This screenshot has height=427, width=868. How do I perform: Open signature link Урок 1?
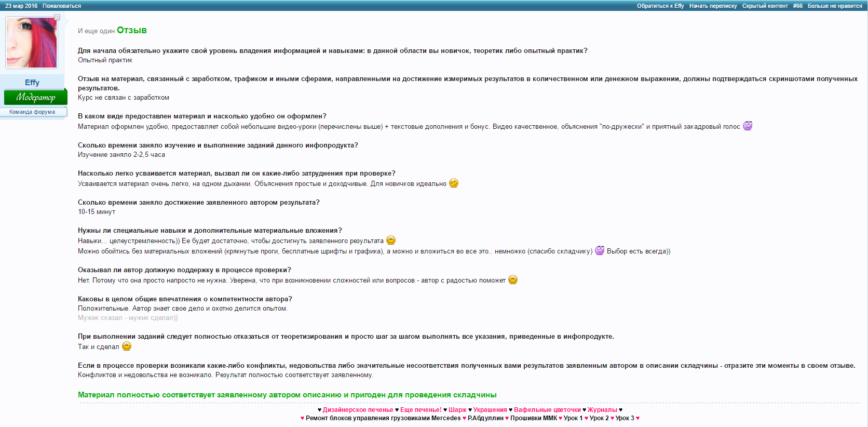[573, 418]
